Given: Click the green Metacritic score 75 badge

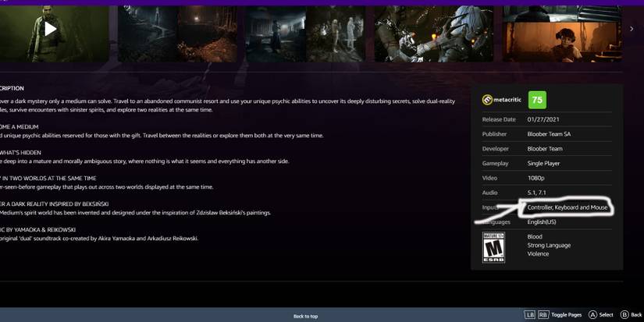Looking at the screenshot, I should click(x=537, y=100).
